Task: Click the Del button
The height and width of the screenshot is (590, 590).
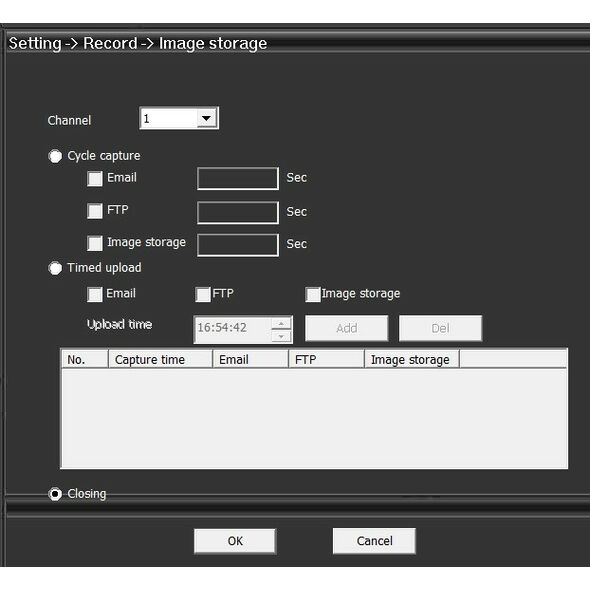Action: [x=440, y=328]
